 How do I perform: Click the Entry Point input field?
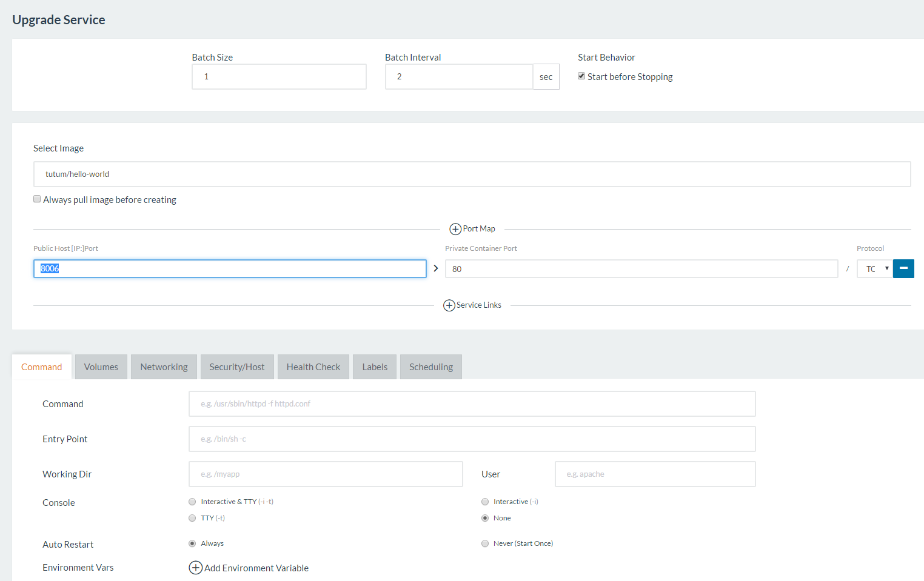click(x=472, y=439)
